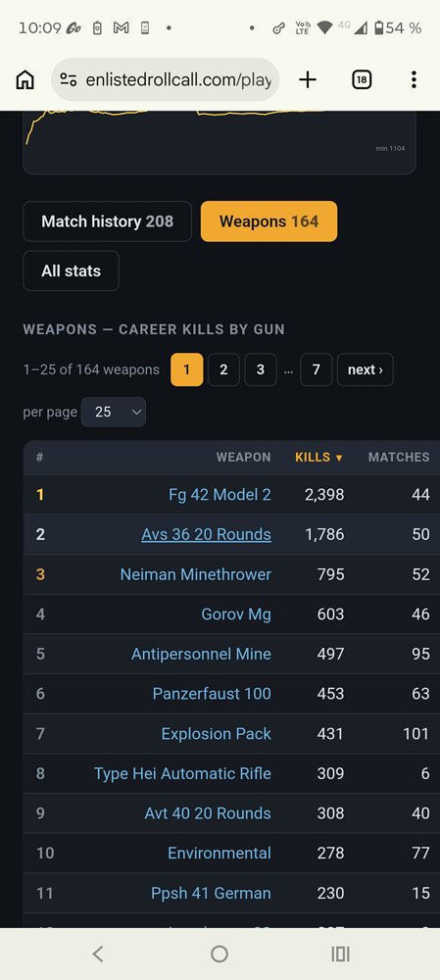The width and height of the screenshot is (440, 980).
Task: Sort by the MATCHES column header
Action: (399, 458)
